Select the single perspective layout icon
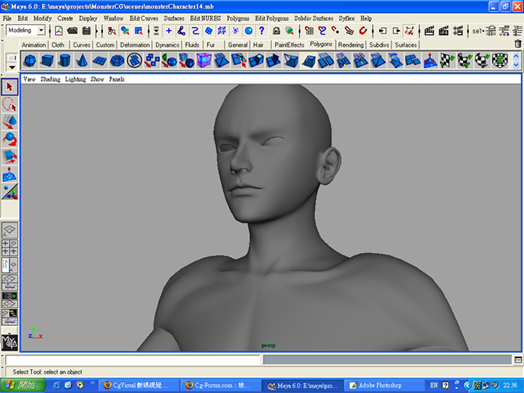Screen dimensions: 524x393 (x=9, y=230)
